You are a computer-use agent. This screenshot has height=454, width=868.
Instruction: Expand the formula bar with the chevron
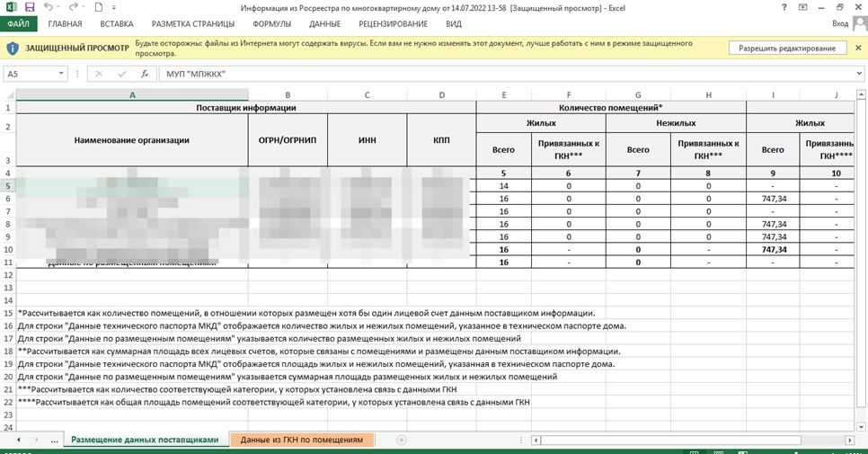click(859, 74)
